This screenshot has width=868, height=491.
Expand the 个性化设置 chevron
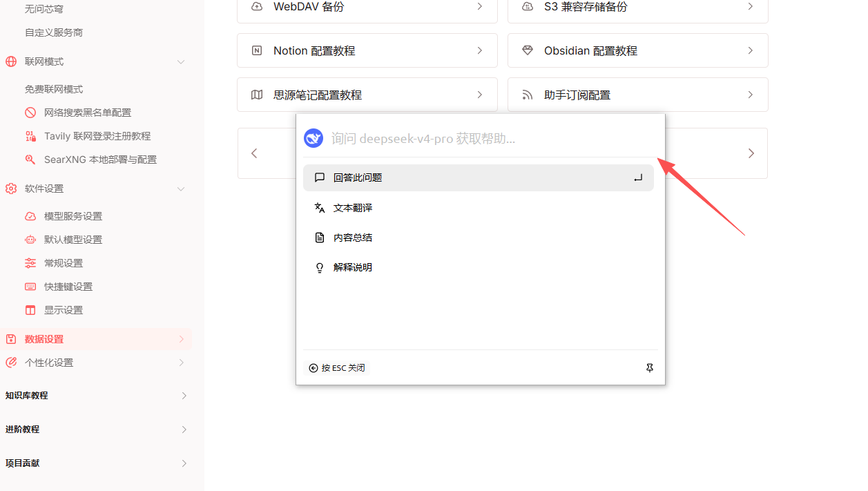click(181, 363)
